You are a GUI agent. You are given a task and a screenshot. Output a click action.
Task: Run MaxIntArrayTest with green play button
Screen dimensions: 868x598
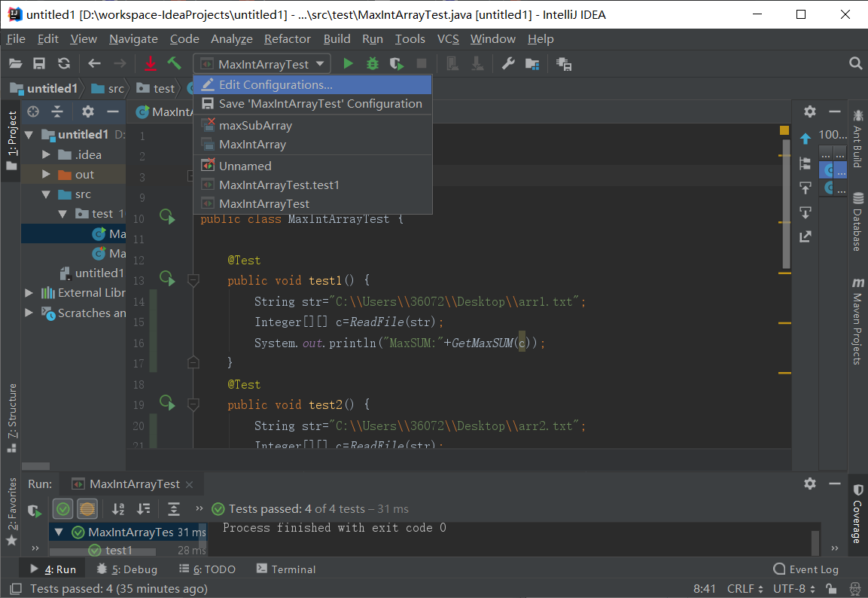(x=348, y=64)
